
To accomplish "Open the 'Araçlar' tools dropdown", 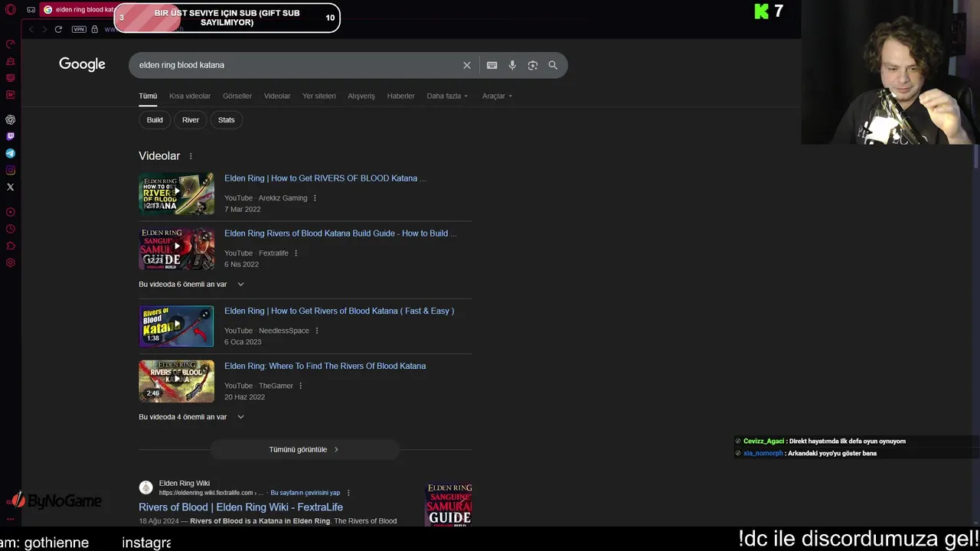I will coord(497,96).
